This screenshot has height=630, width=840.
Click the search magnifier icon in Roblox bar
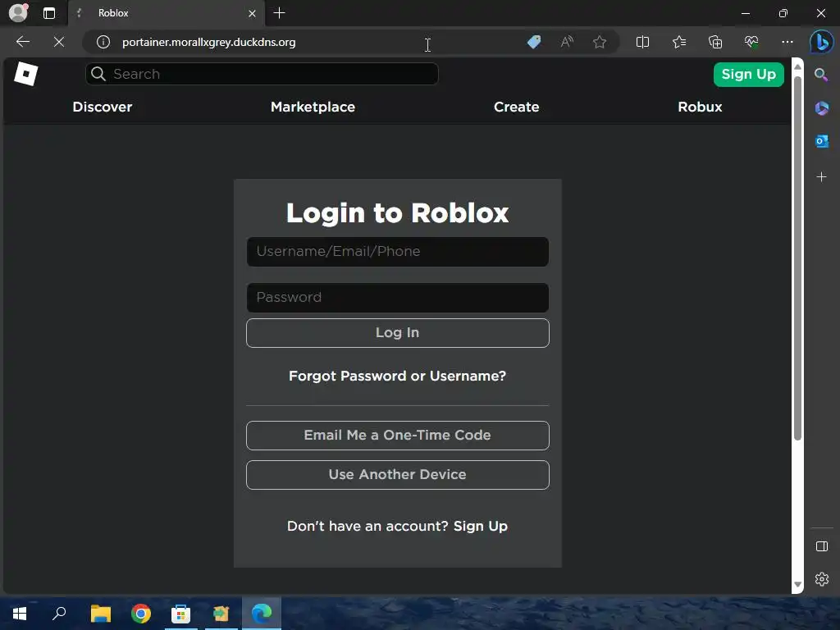[x=98, y=74]
